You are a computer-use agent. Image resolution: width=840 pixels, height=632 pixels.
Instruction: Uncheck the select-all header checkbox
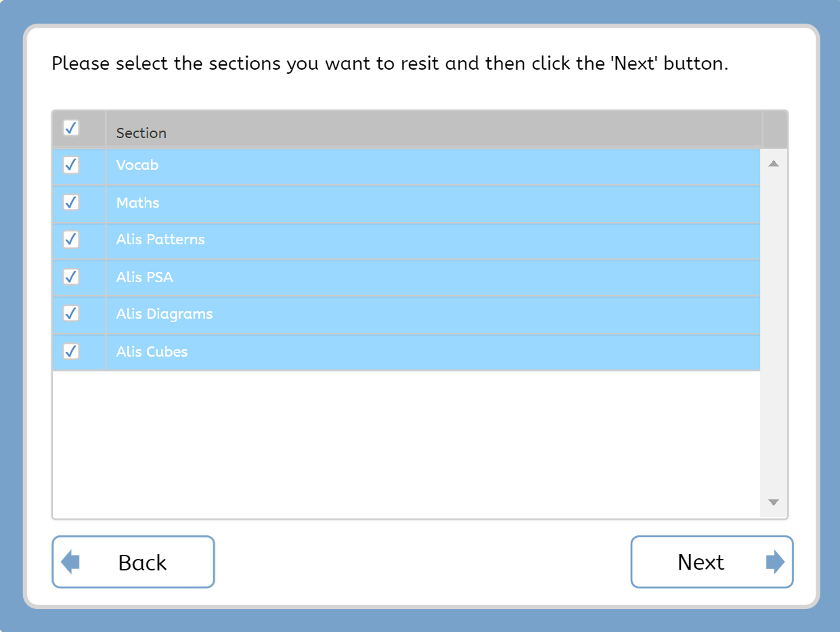point(71,128)
